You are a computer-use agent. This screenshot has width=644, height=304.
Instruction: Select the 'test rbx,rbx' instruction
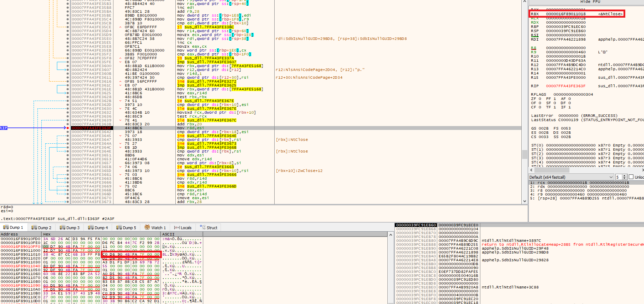(x=192, y=97)
